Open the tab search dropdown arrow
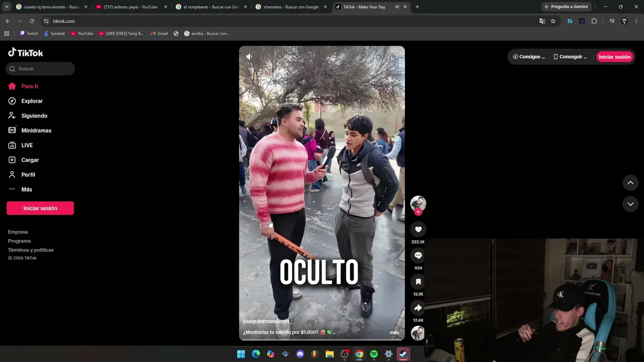The width and height of the screenshot is (644, 362). coord(7,7)
